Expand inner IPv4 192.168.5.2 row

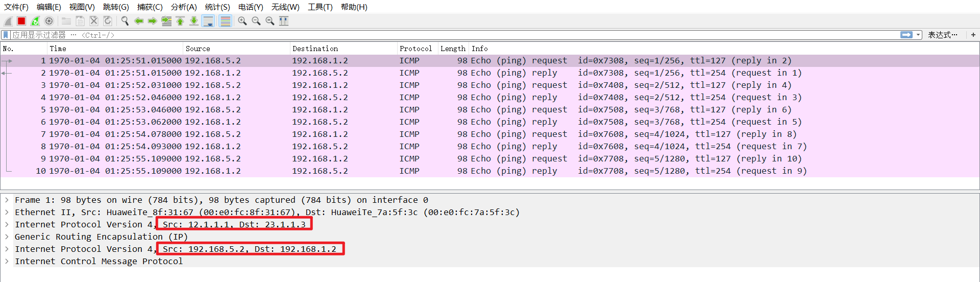(x=6, y=249)
